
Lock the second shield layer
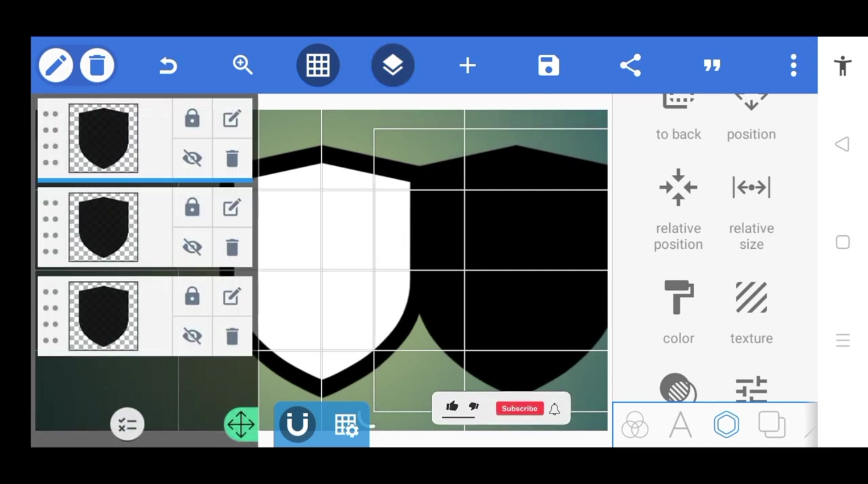[x=192, y=207]
